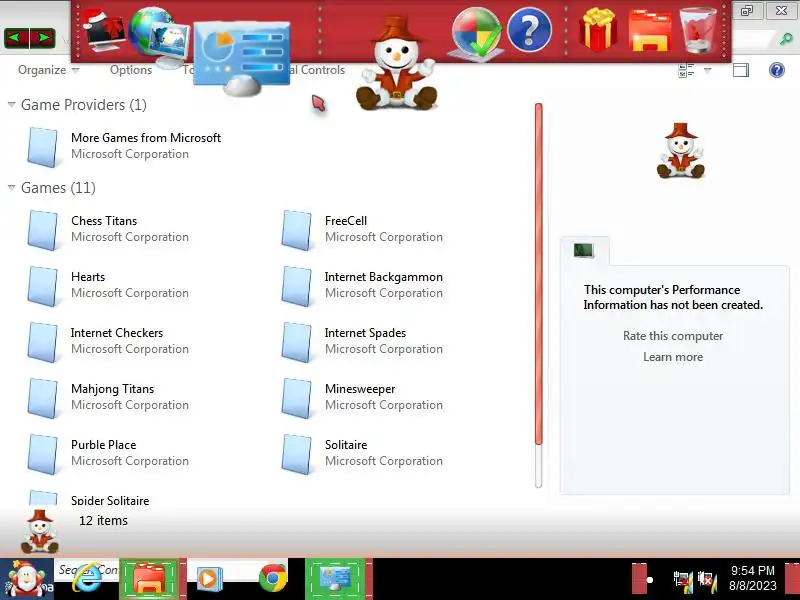Click the search magnifier icon at top right
This screenshot has width=800, height=600.
pos(786,39)
